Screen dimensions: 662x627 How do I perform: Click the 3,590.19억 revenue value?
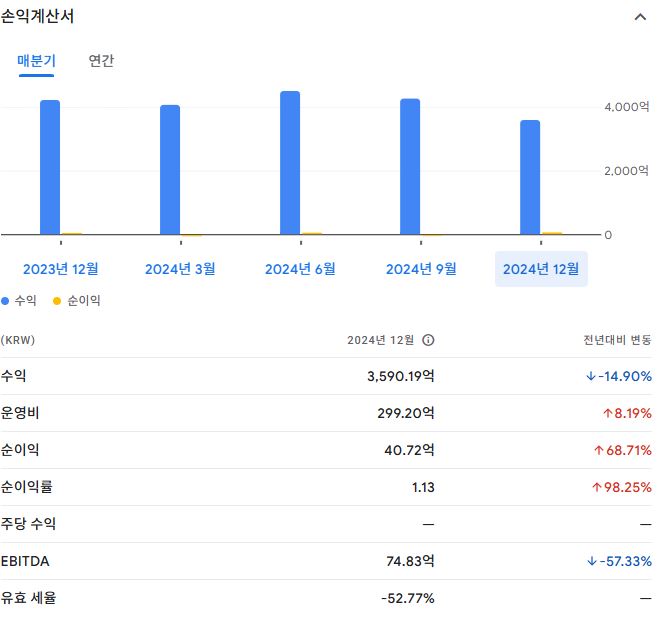click(401, 376)
